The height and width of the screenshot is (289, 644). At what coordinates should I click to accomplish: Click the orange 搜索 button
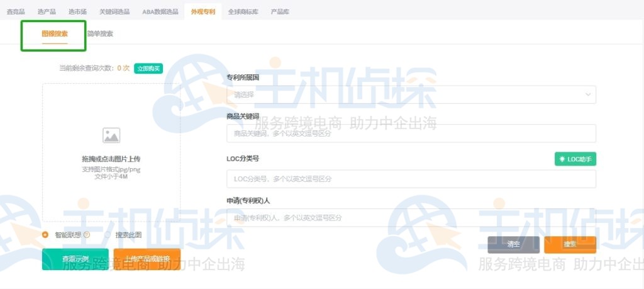tap(570, 244)
